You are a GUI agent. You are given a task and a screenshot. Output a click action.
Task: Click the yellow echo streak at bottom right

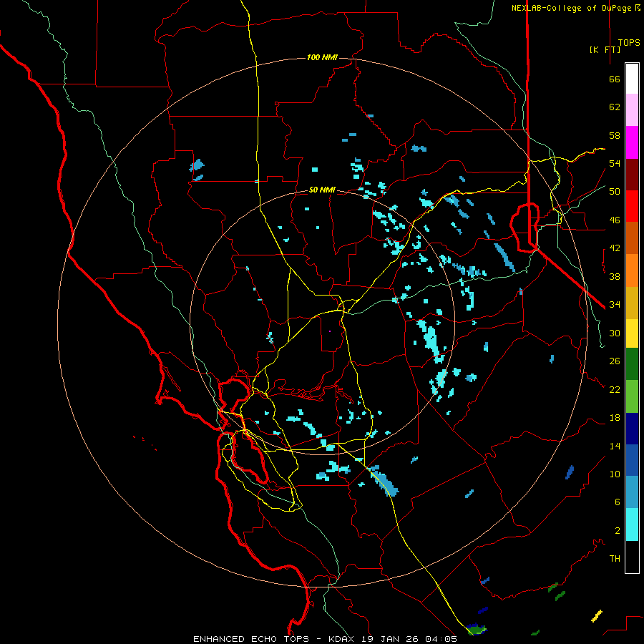click(597, 615)
